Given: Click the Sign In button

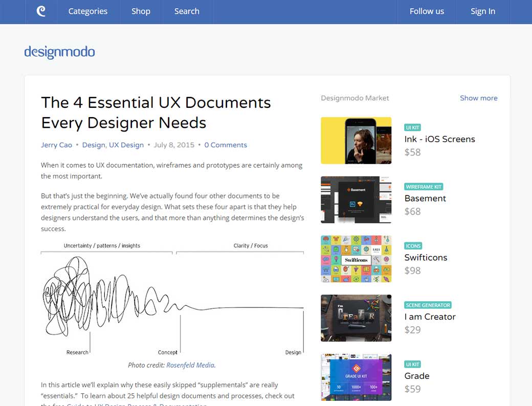Looking at the screenshot, I should 482,11.
